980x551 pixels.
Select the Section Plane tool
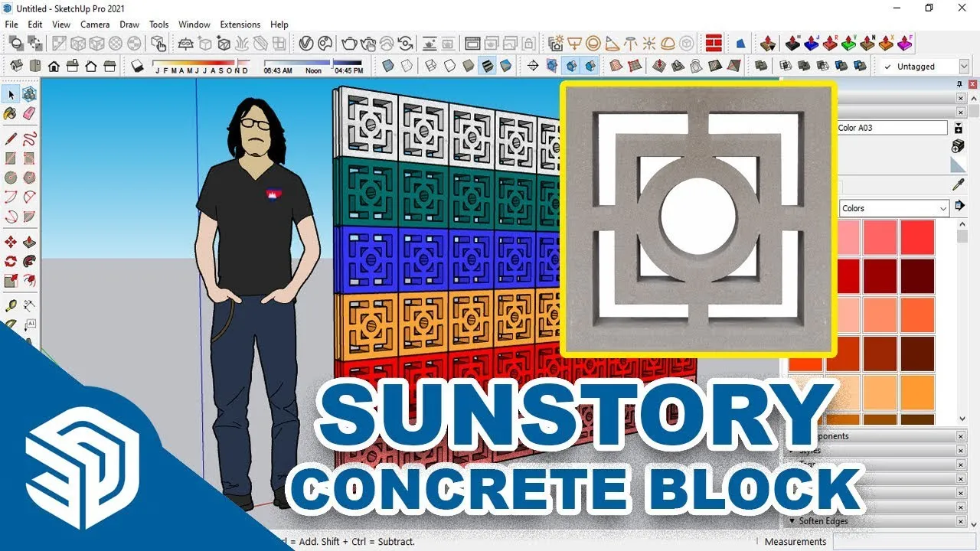click(534, 66)
